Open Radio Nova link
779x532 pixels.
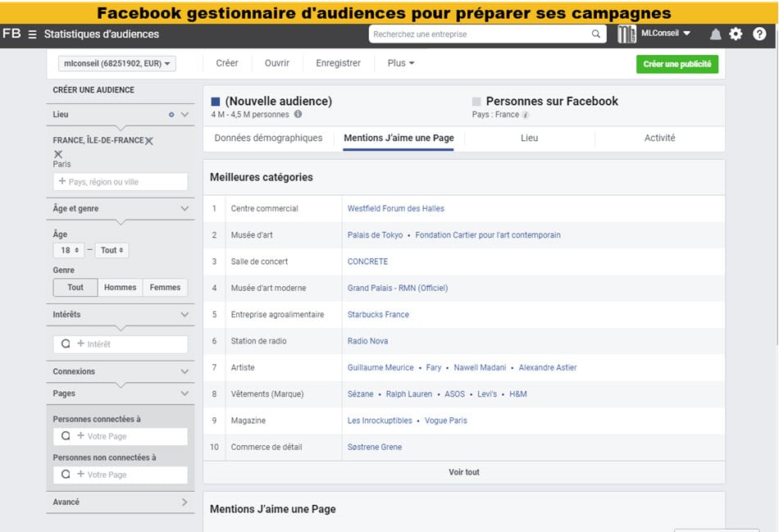tap(367, 341)
